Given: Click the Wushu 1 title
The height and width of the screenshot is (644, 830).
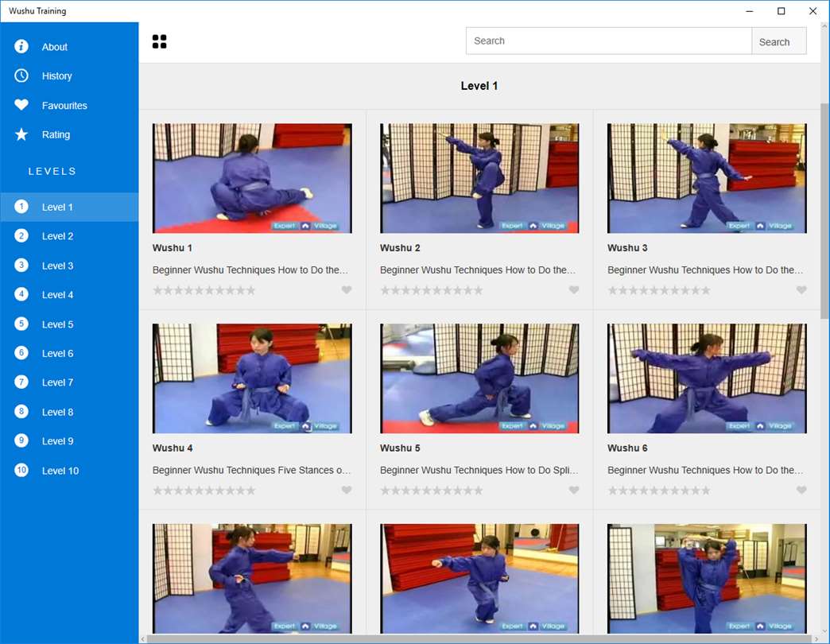Looking at the screenshot, I should click(x=172, y=247).
